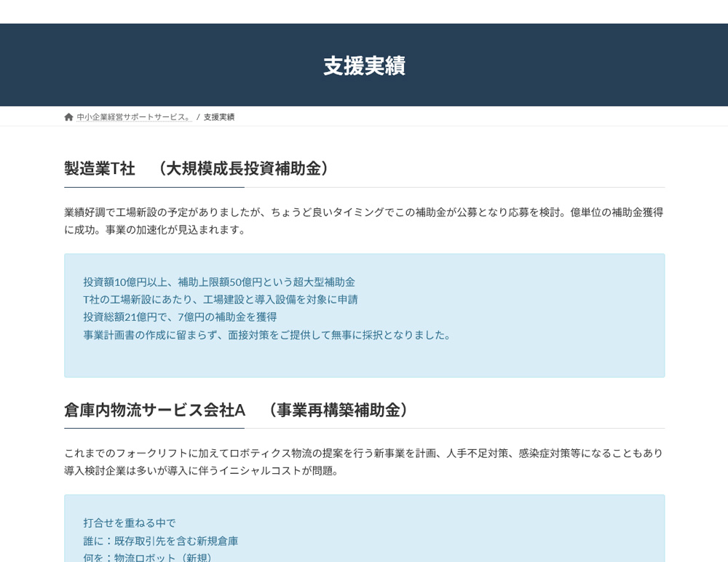
Task: Click the home icon in the breadcrumb
Action: (x=68, y=117)
